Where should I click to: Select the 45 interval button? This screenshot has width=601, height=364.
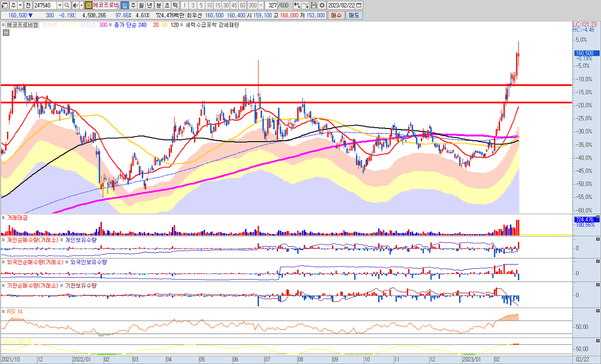(234, 5)
